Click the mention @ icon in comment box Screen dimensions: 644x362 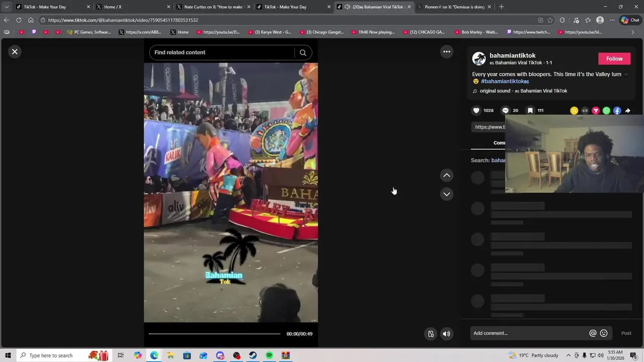point(593,333)
